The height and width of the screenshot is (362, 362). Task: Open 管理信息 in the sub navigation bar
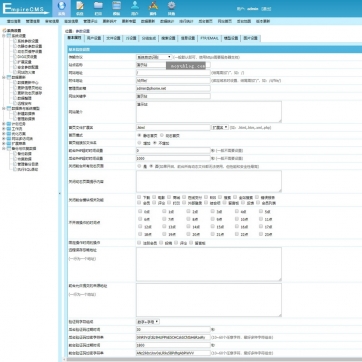click(x=33, y=21)
